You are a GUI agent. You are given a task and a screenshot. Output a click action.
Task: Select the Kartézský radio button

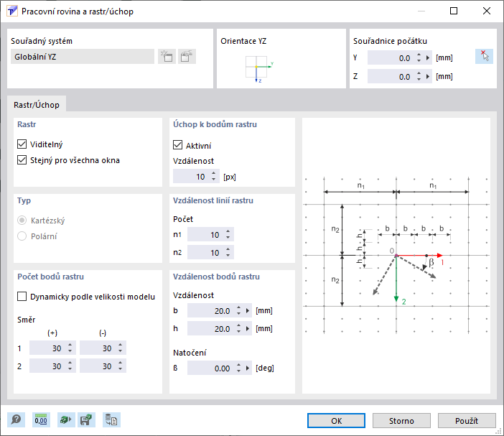pyautogui.click(x=22, y=221)
